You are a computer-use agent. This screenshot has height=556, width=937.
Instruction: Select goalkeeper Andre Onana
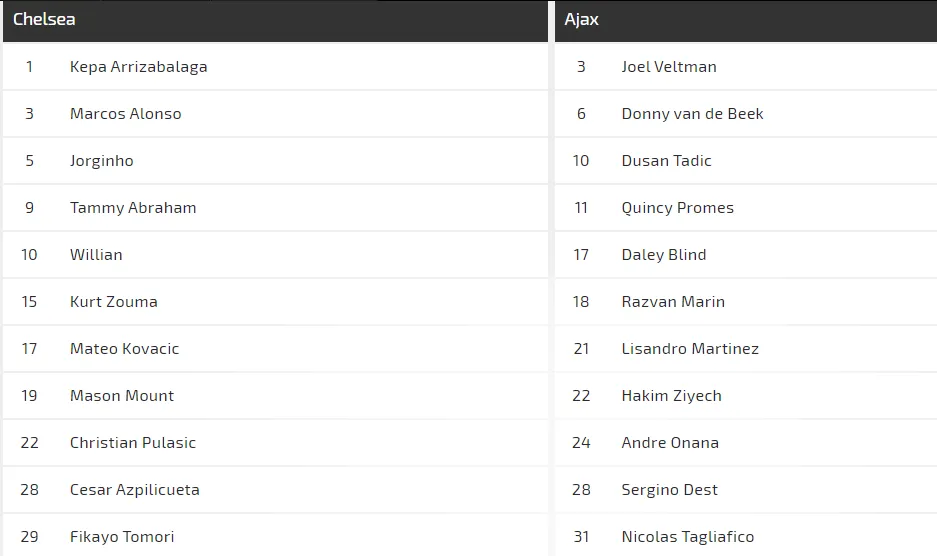(x=669, y=443)
